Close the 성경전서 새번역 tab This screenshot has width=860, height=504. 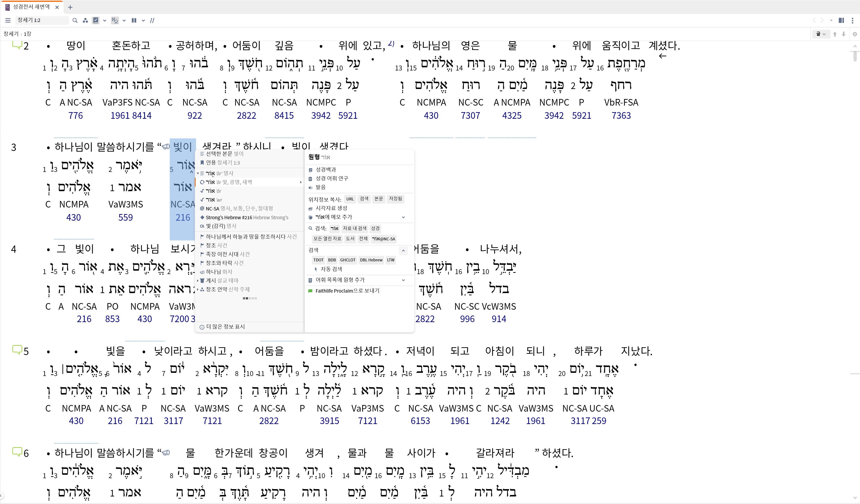click(x=57, y=7)
